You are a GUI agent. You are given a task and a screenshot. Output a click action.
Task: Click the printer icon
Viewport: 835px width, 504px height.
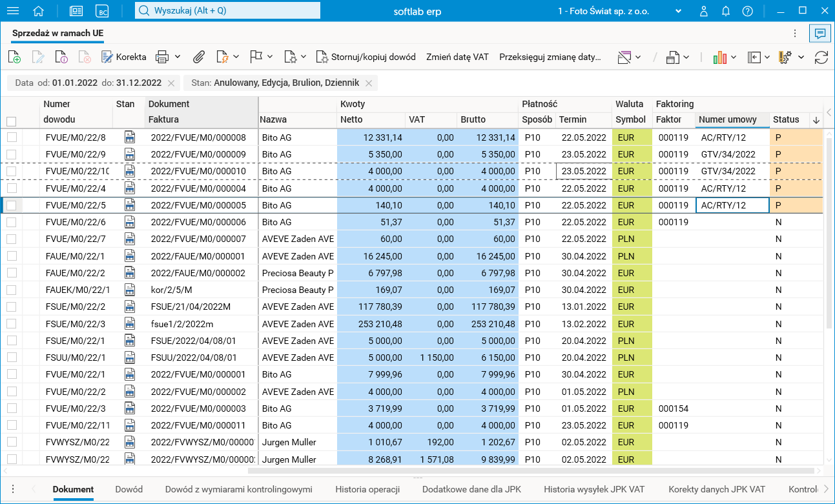tap(162, 57)
